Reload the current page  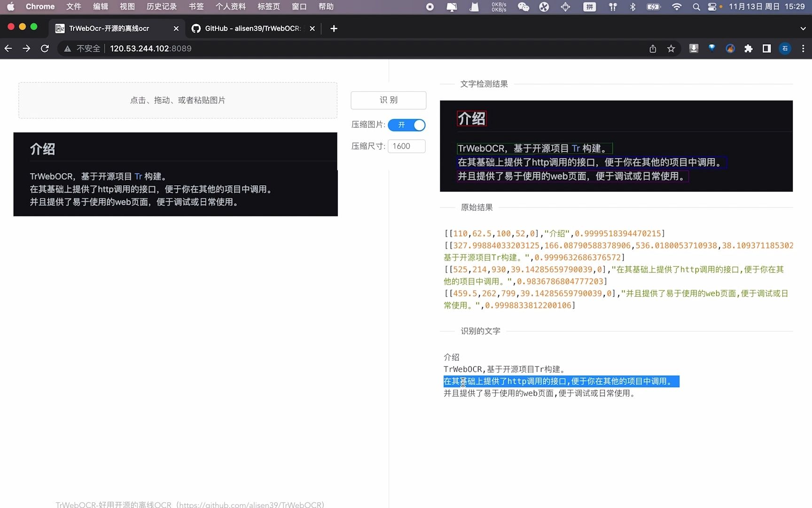[x=45, y=48]
